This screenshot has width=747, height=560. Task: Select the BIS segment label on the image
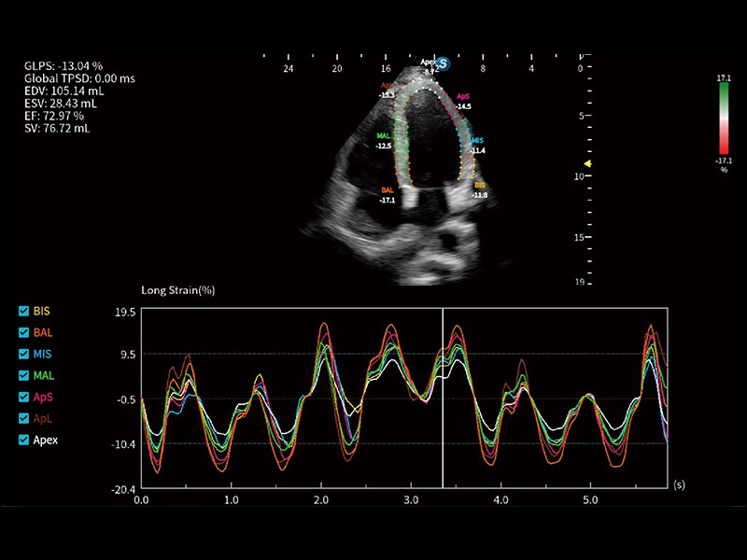click(x=480, y=186)
